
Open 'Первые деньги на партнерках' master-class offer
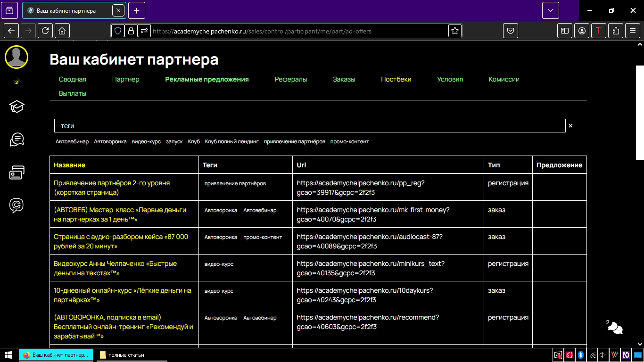120,214
